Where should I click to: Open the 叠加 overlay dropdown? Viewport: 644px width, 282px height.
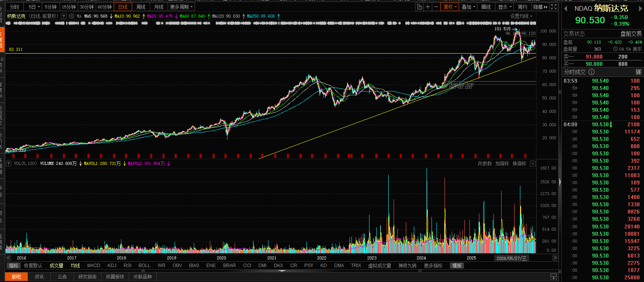468,7
